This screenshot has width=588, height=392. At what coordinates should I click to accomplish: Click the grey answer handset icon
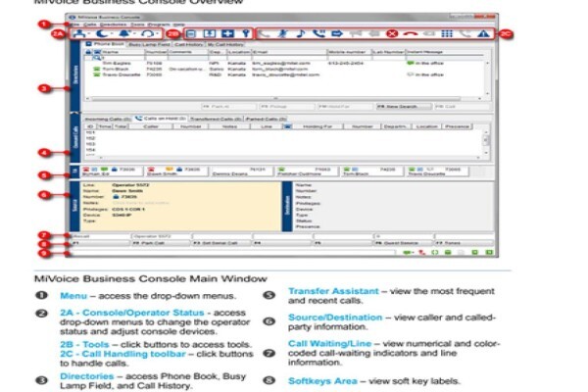coord(265,33)
